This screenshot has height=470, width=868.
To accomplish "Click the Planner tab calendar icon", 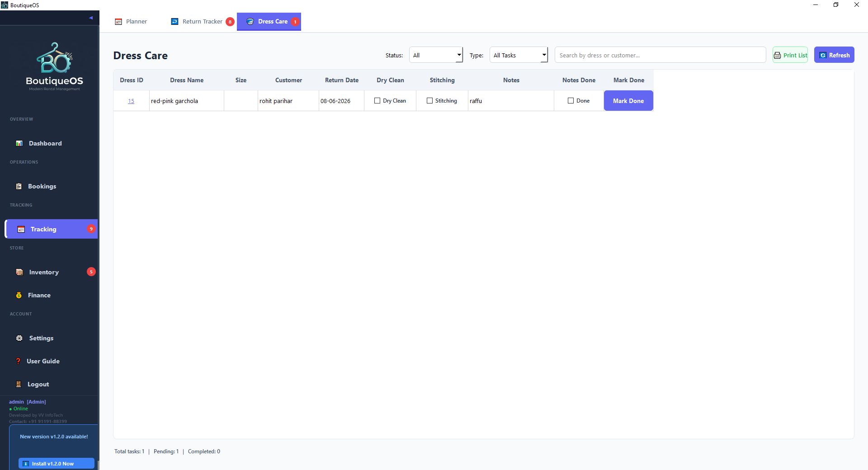I will click(118, 22).
